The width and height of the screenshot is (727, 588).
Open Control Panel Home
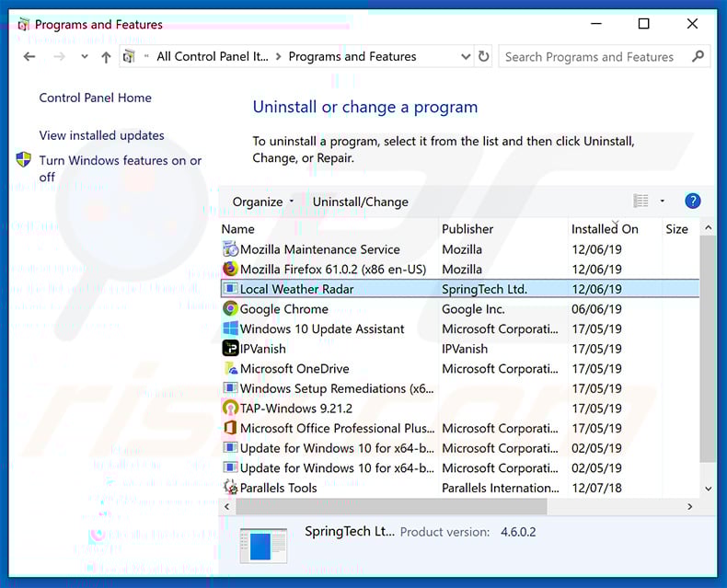(x=95, y=98)
